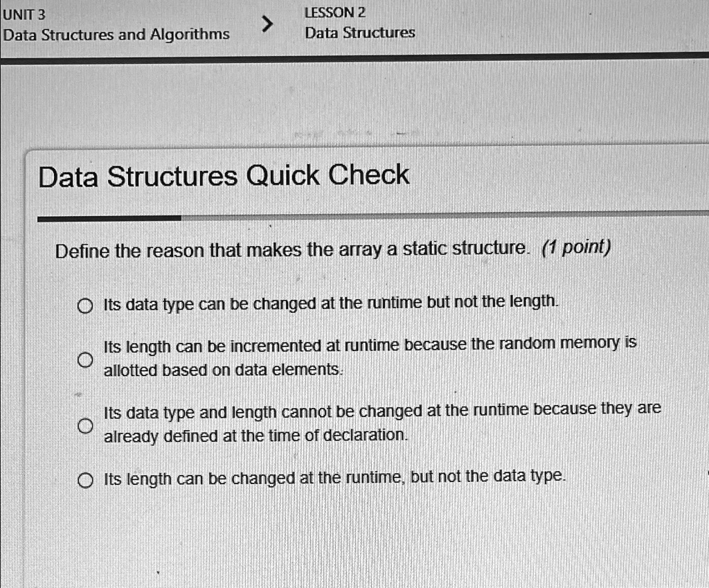Open Unit 3 Data Structures and Algorithms
This screenshot has height=588, width=709.
coord(116,33)
